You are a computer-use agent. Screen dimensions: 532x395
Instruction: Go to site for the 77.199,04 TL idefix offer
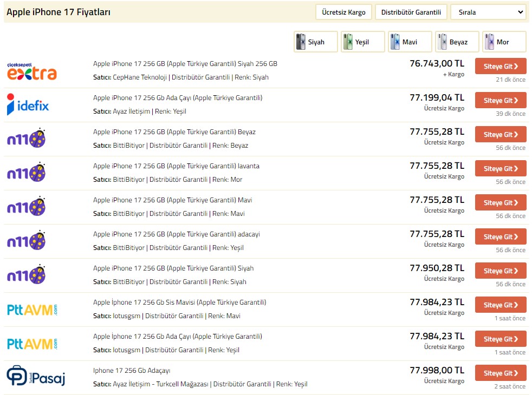pyautogui.click(x=500, y=101)
